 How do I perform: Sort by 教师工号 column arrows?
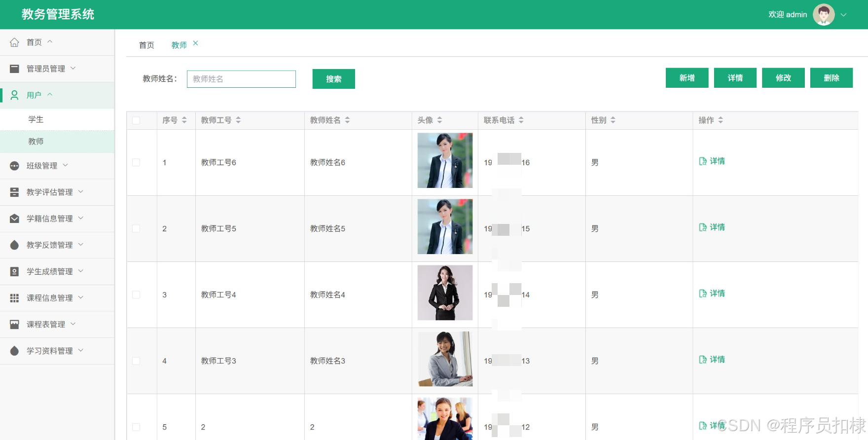[238, 120]
